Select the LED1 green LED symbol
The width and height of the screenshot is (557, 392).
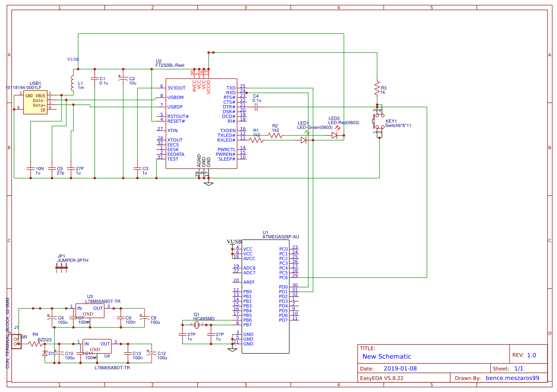tap(304, 140)
